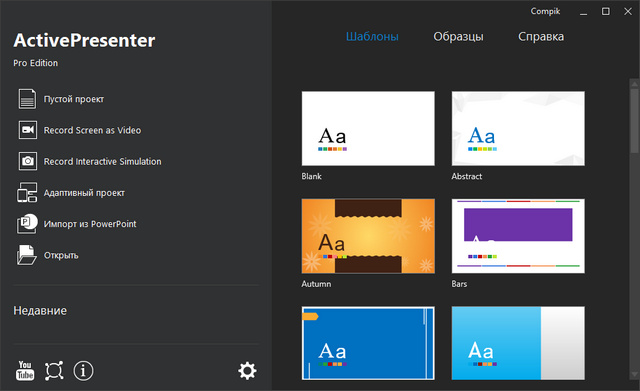The image size is (640, 391).
Task: Click the Record Screen as Video camera icon
Action: (x=27, y=130)
